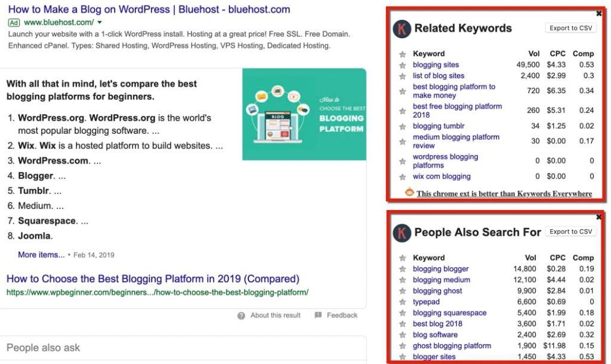This screenshot has width=611, height=364.
Task: Star 'ghost blogging platform' keyword
Action: tap(403, 346)
